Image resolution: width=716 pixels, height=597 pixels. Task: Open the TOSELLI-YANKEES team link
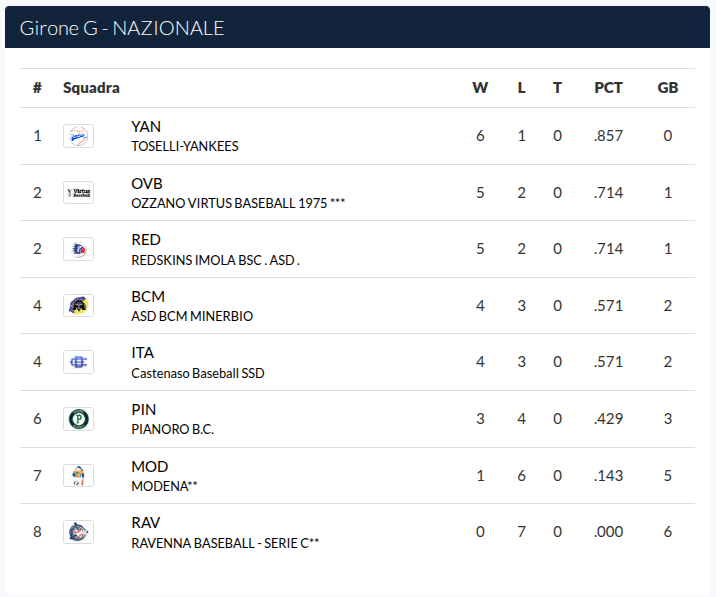click(x=184, y=146)
